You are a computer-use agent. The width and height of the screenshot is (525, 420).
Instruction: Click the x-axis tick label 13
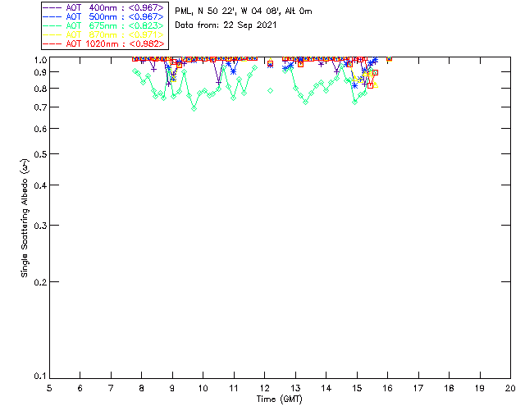pos(295,388)
